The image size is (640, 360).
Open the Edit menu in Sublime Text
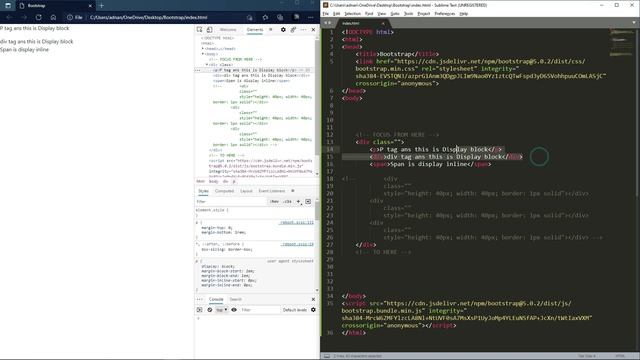pos(336,14)
